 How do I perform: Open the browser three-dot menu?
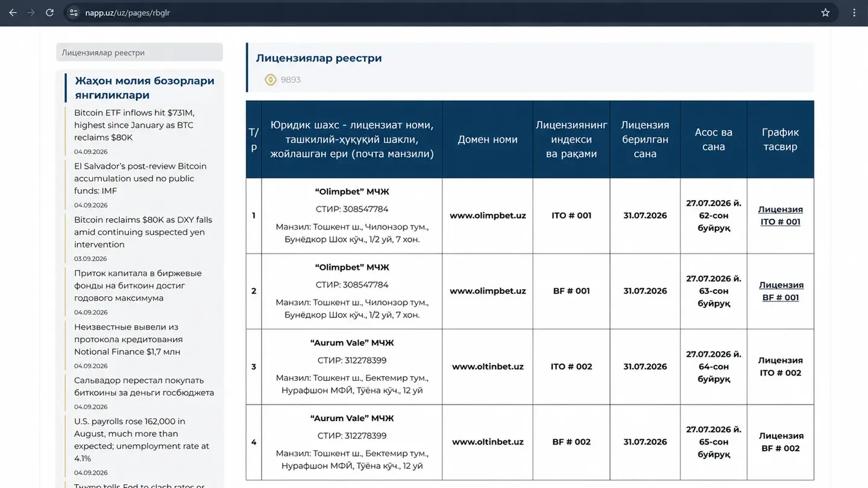click(854, 13)
